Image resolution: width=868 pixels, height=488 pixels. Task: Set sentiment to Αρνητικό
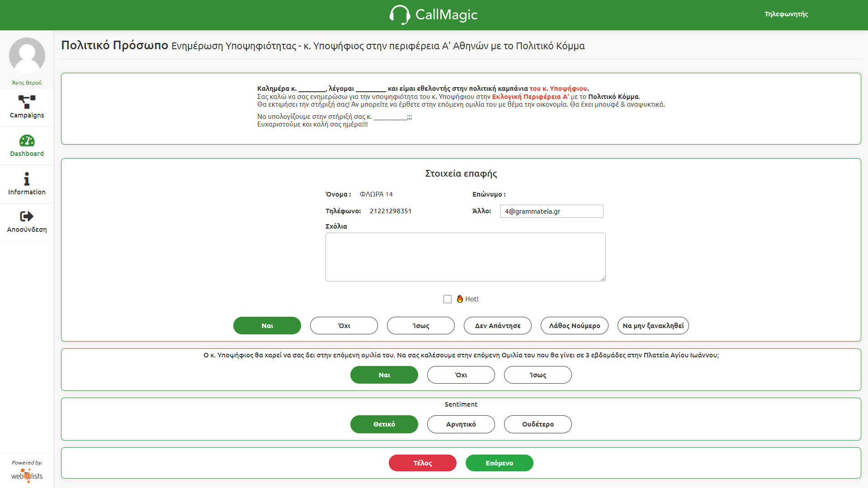[x=461, y=424]
